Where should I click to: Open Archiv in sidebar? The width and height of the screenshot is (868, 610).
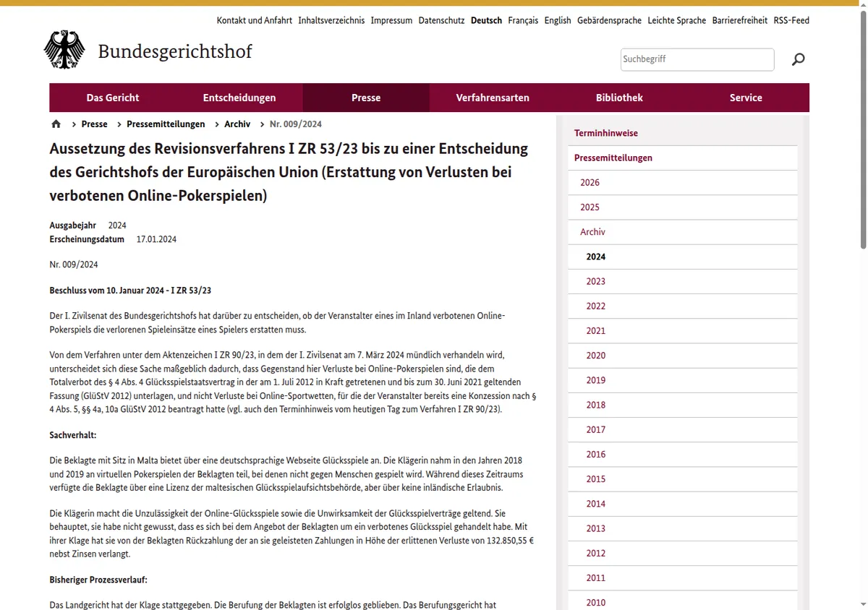point(683,232)
